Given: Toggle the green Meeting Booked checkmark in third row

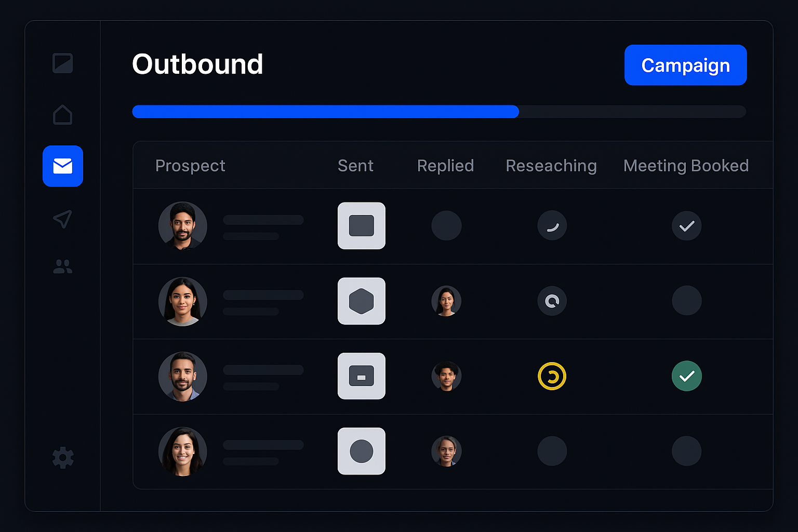Looking at the screenshot, I should click(x=686, y=376).
